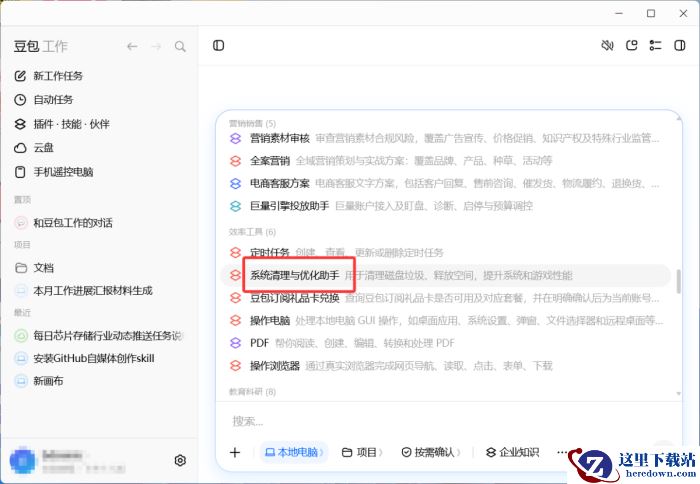The height and width of the screenshot is (484, 700).
Task: Click the 营销素材审核 skill icon
Action: (x=235, y=138)
